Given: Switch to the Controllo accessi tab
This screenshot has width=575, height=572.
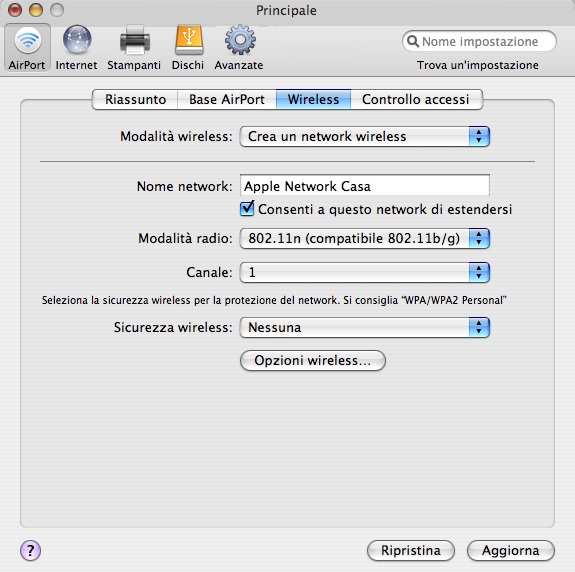Looking at the screenshot, I should [416, 99].
